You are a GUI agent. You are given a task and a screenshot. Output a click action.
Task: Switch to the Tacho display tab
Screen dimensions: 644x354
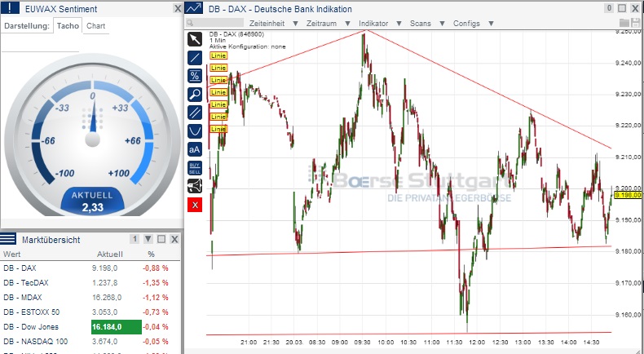[x=68, y=25]
